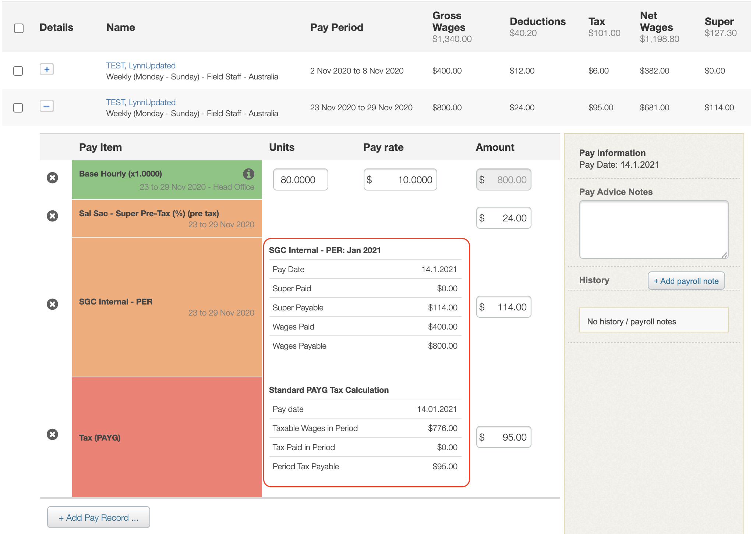
Task: Click the info icon on Base Hourly
Action: 248,174
